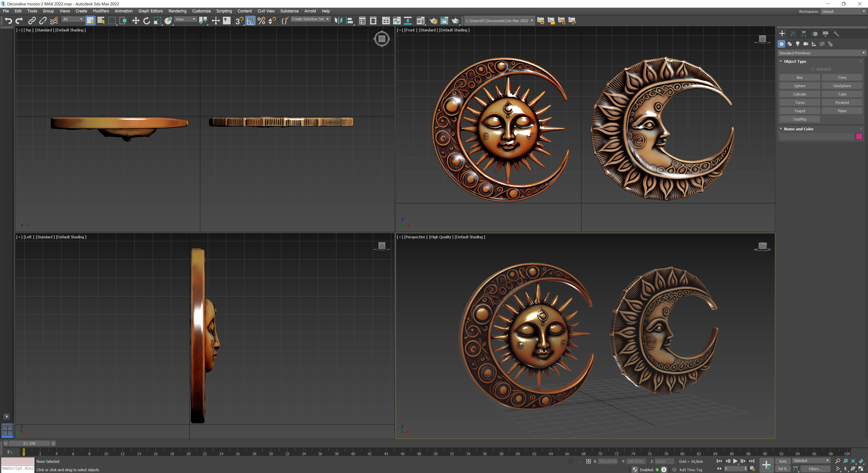Select the Move transform tool
Viewport: 868px width, 473px height.
(135, 21)
